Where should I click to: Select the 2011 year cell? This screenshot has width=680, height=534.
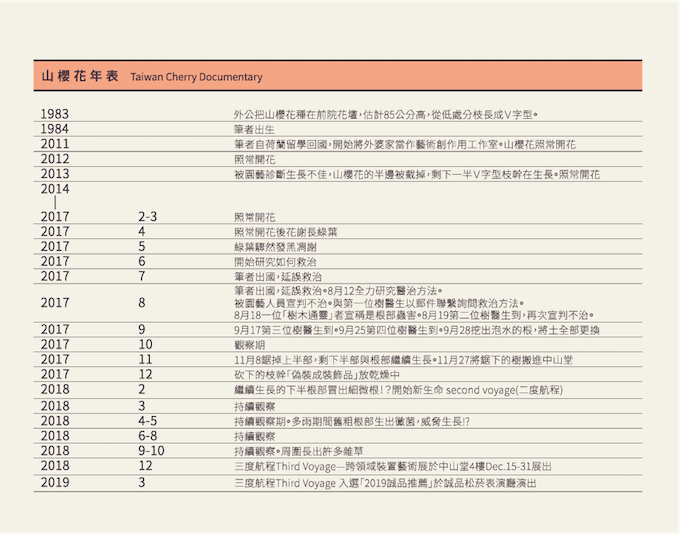pos(56,144)
